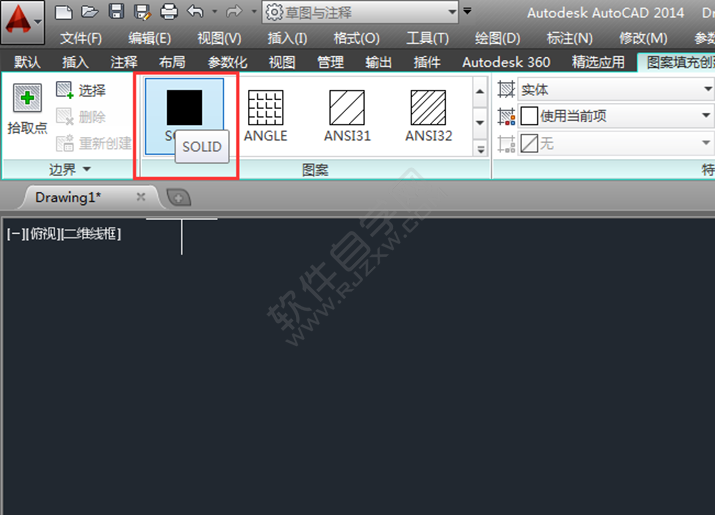Switch to the 输出 ribbon tab
Viewport: 715px width, 515px height.
(x=378, y=62)
